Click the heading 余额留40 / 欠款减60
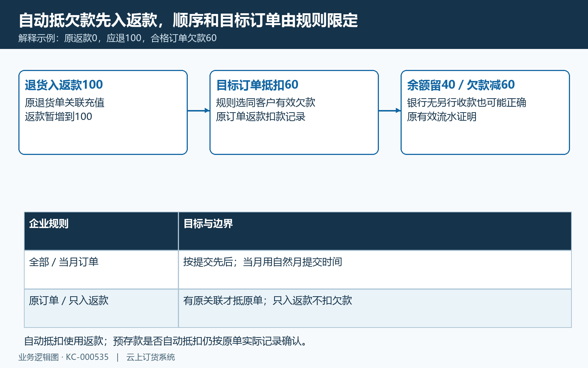588x368 pixels. click(461, 85)
